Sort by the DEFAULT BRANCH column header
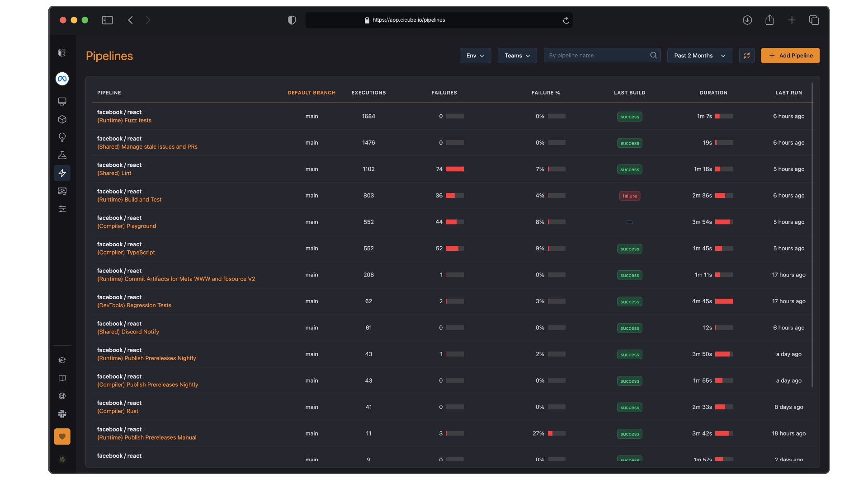868x488 pixels. pos(311,93)
